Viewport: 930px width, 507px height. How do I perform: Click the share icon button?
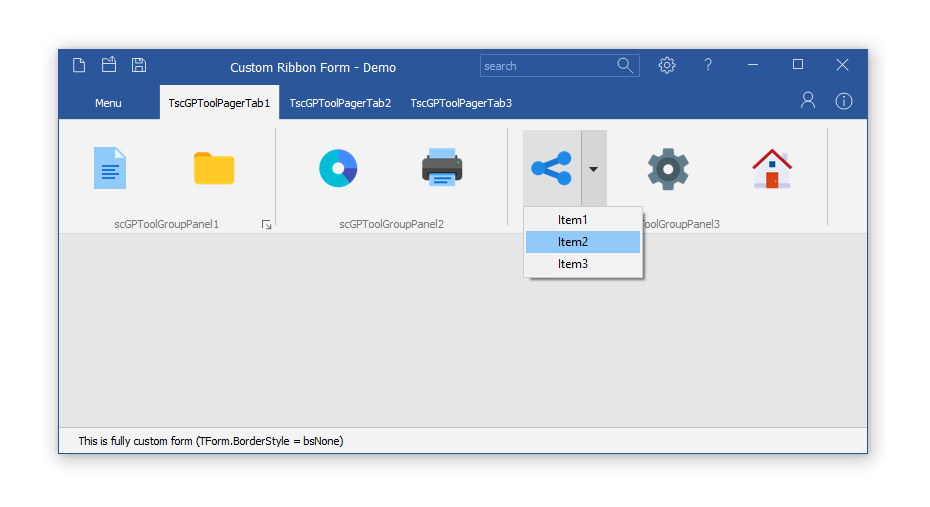coord(552,168)
